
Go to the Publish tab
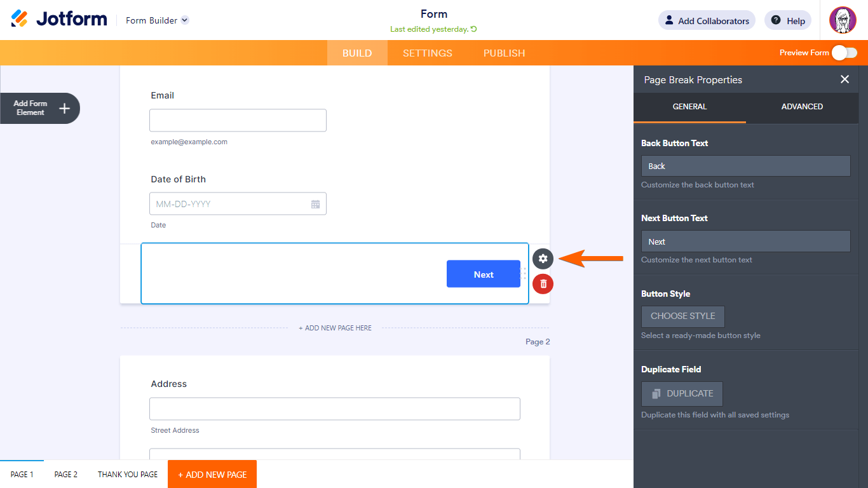[504, 53]
